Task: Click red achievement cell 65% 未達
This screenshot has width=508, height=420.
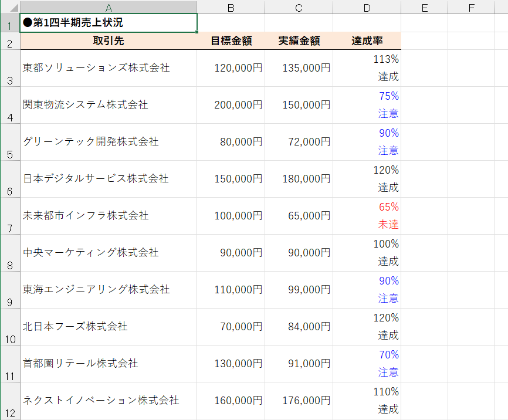Action: (x=367, y=216)
